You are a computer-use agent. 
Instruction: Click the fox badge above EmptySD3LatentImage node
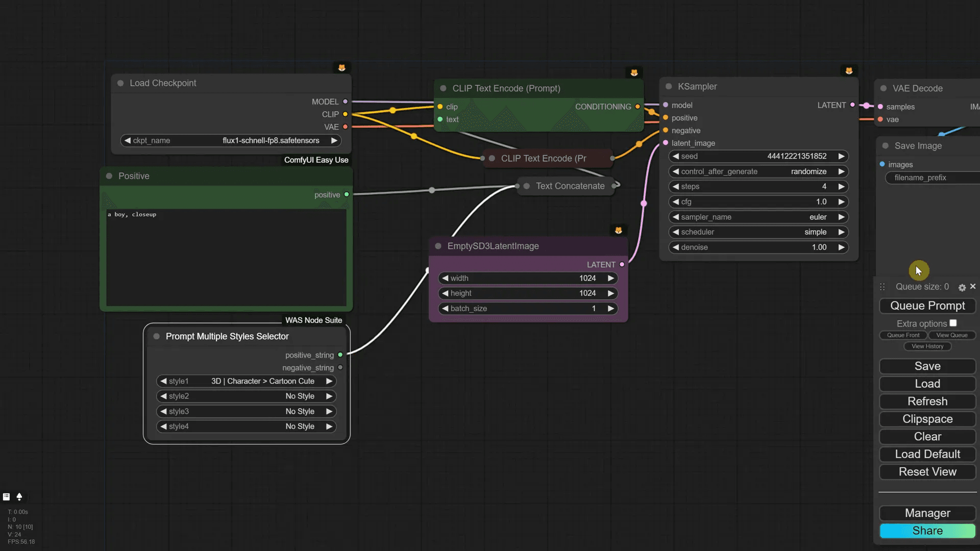click(x=618, y=230)
